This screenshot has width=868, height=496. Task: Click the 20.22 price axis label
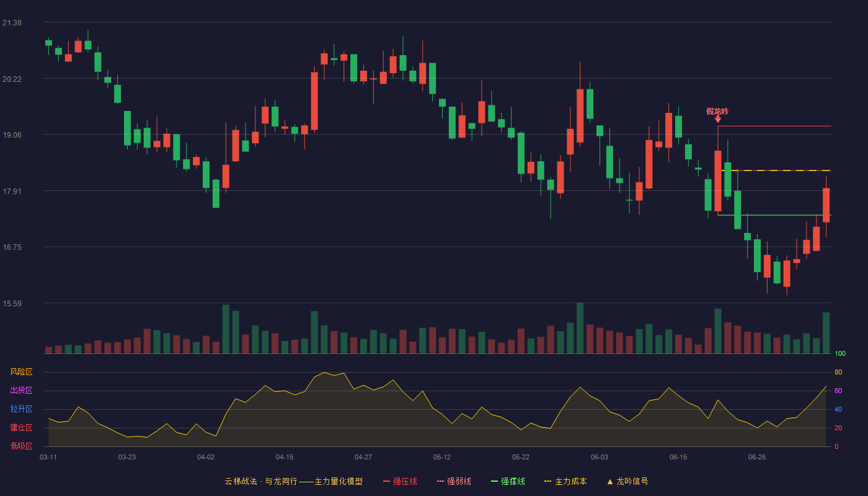pyautogui.click(x=12, y=79)
